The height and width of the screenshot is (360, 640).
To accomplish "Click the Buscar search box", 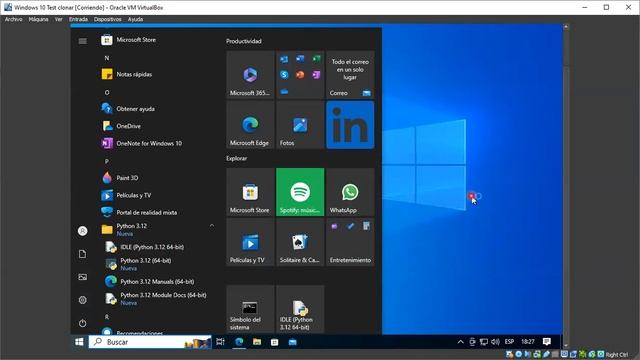I will 150,342.
